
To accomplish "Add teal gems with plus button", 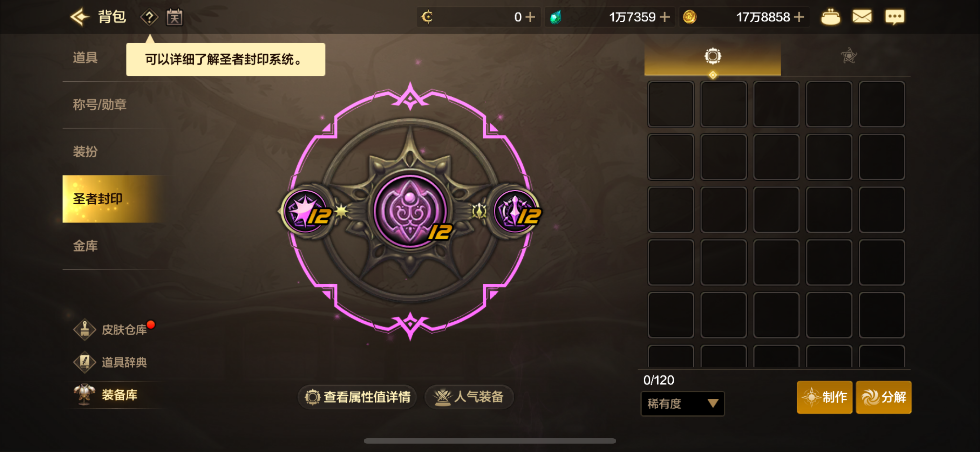I will point(665,17).
